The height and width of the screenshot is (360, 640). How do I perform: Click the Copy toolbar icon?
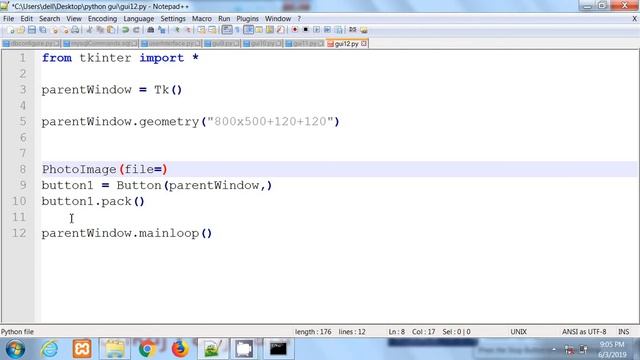coord(100,30)
